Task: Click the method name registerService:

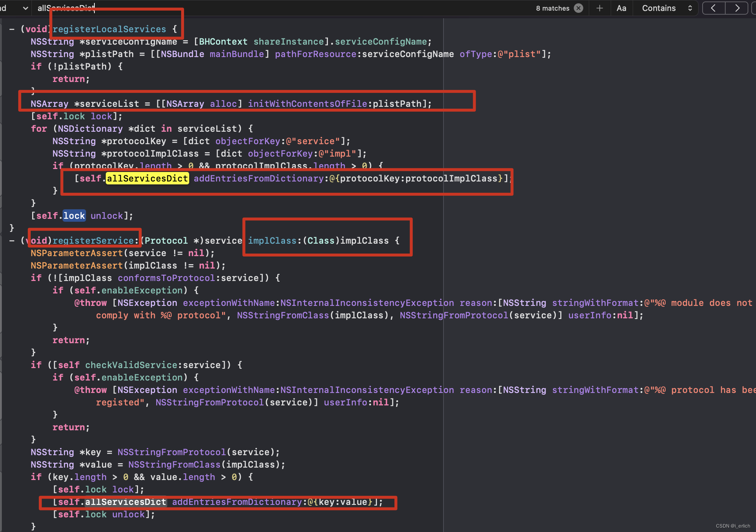Action: 96,241
